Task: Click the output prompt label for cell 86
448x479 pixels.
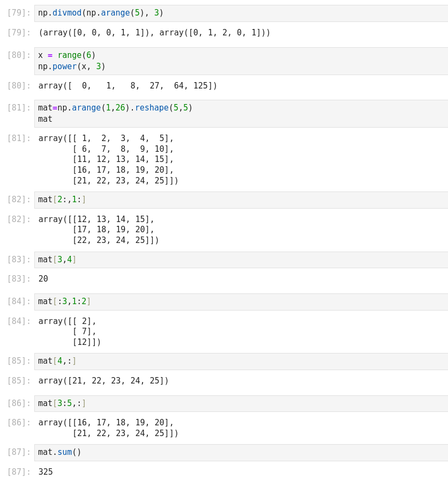Action: click(x=19, y=423)
